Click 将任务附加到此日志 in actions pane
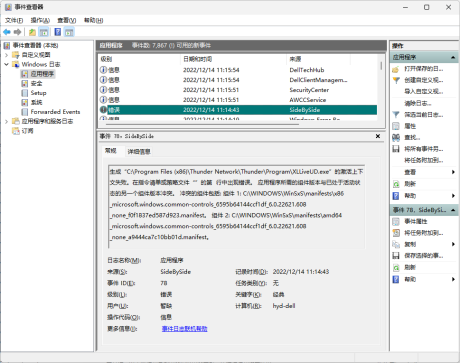 click(424, 160)
